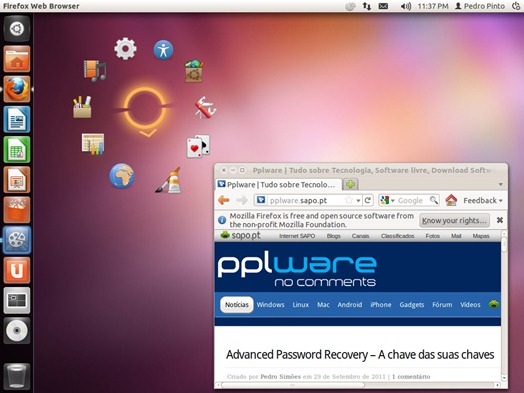Viewport: 524px width, 393px height.
Task: Select the film reel launcher icon
Action: pos(17,240)
